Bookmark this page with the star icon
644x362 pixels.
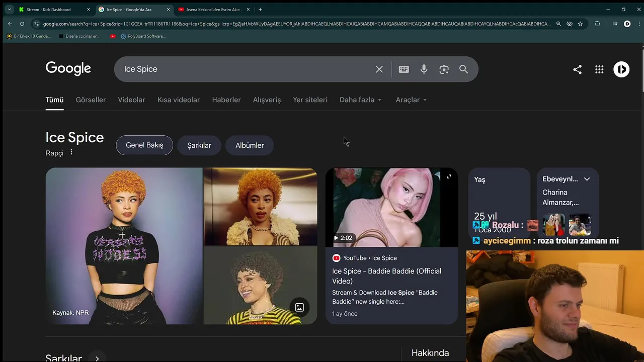click(580, 24)
